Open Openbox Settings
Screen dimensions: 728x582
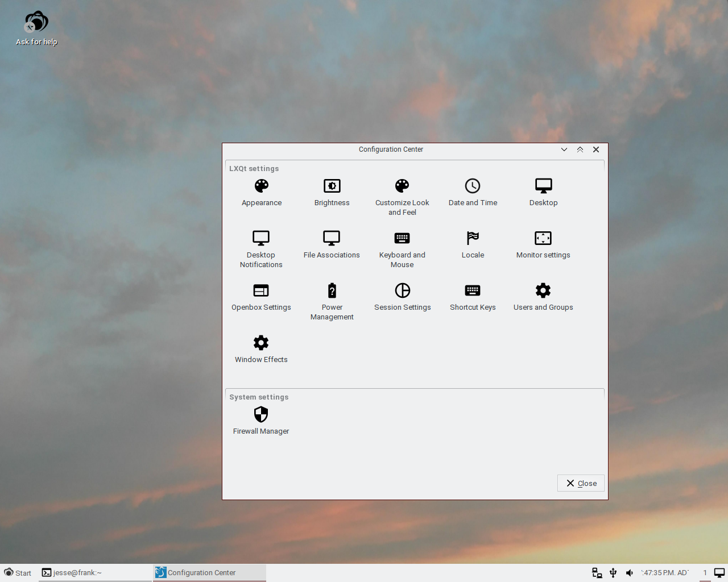[x=261, y=298]
